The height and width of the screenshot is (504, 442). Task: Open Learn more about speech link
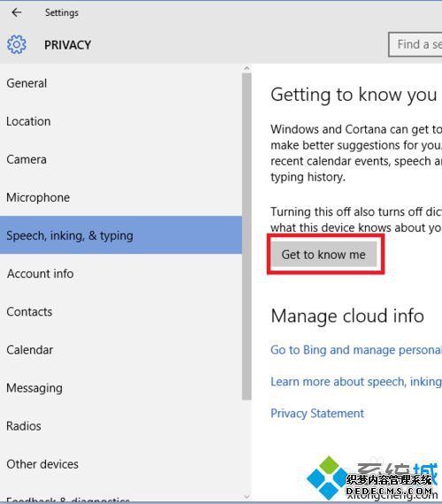point(356,381)
